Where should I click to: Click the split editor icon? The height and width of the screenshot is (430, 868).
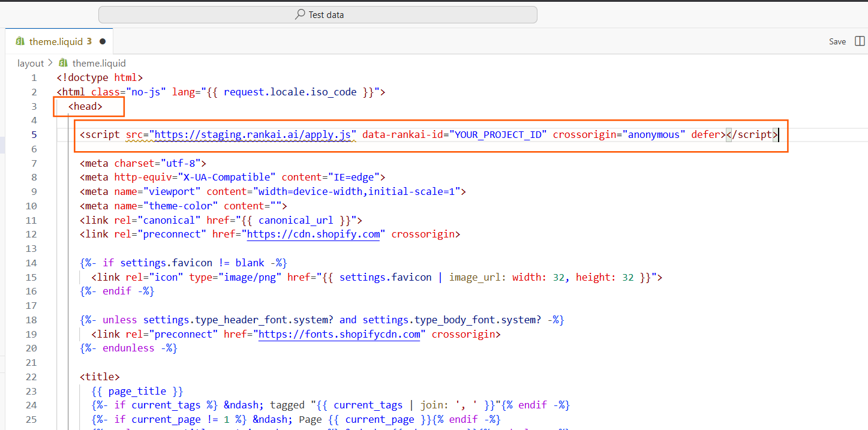click(860, 41)
